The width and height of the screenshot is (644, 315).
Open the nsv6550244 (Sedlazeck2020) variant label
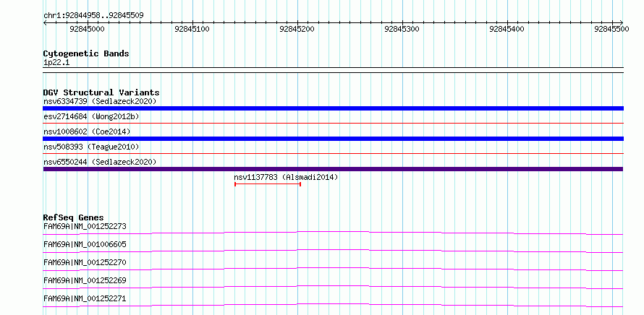(100, 162)
